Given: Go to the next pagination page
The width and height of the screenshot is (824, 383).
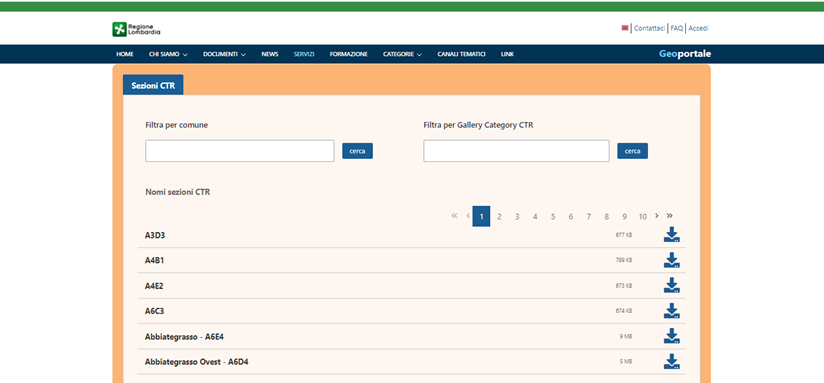Looking at the screenshot, I should coord(656,216).
